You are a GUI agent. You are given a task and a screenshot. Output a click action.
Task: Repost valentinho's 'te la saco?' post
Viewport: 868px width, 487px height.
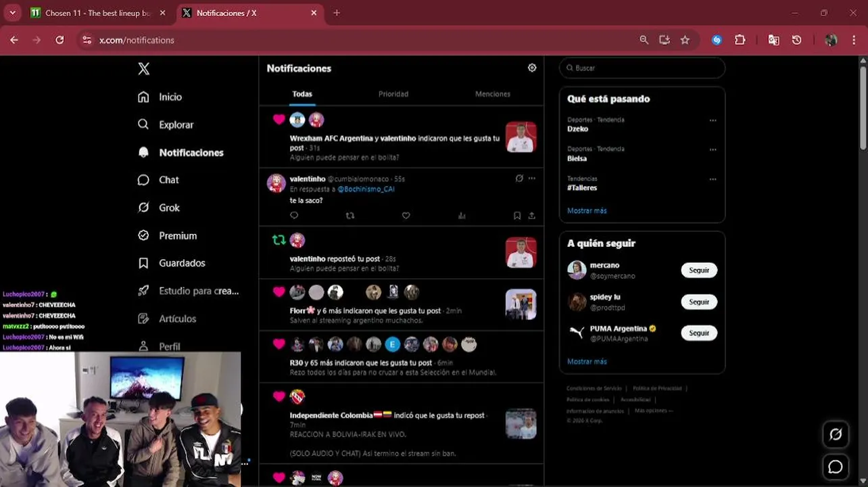pos(349,216)
